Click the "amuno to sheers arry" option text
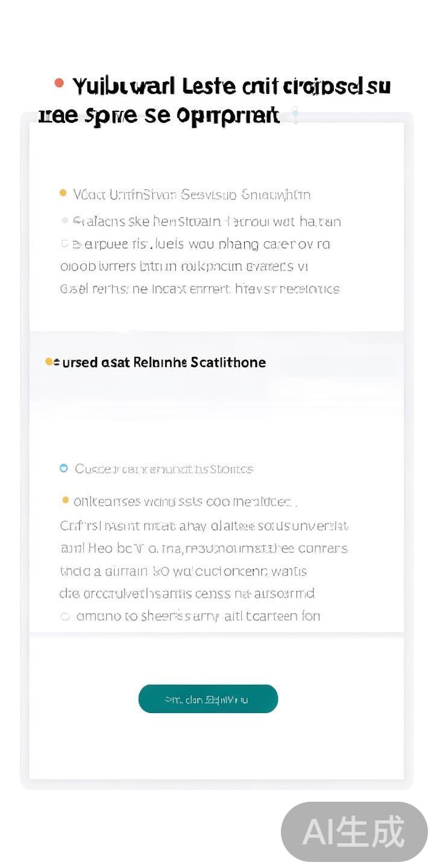The width and height of the screenshot is (434, 868). (x=198, y=616)
